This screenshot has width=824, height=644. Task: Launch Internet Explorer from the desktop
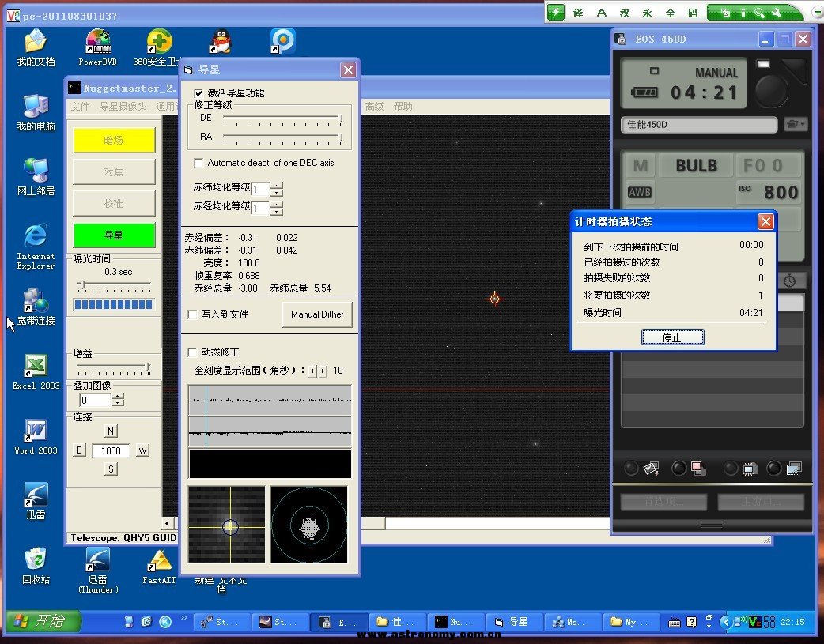coord(36,246)
